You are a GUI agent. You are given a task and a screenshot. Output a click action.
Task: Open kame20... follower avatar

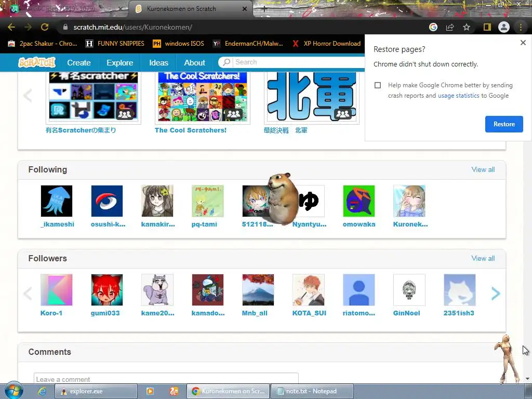157,290
